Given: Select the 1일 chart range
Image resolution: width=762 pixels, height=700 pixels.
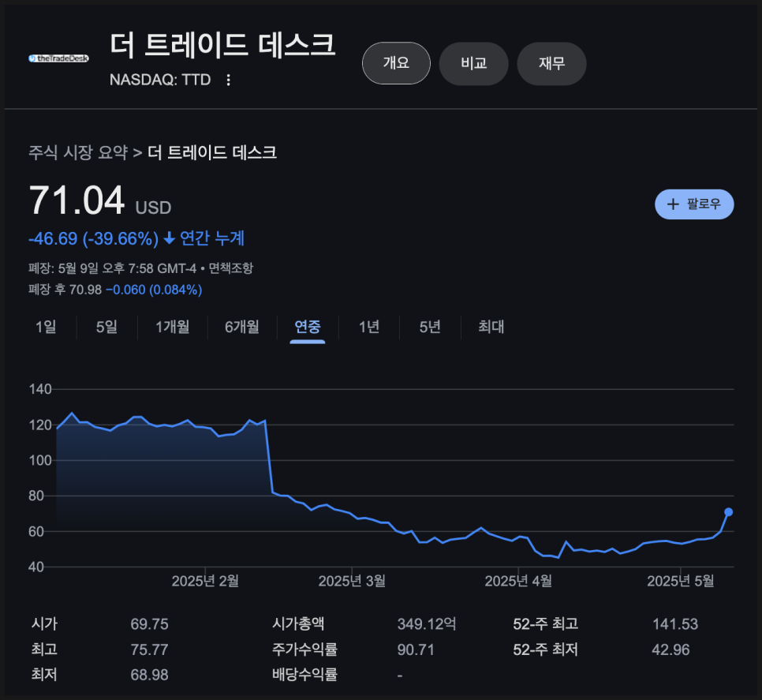Looking at the screenshot, I should (47, 327).
